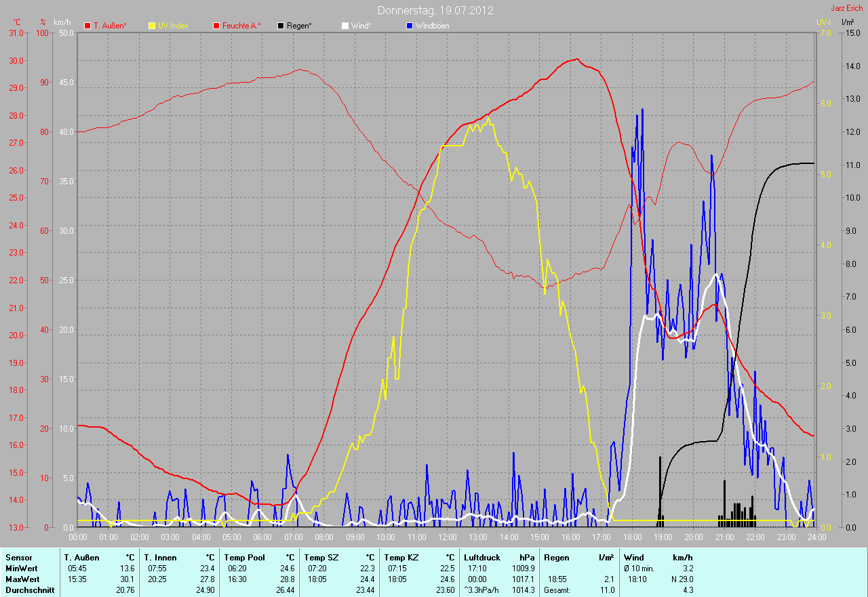Click the 'Gesamt:' rain total label
The height and width of the screenshot is (597, 868).
pyautogui.click(x=557, y=590)
